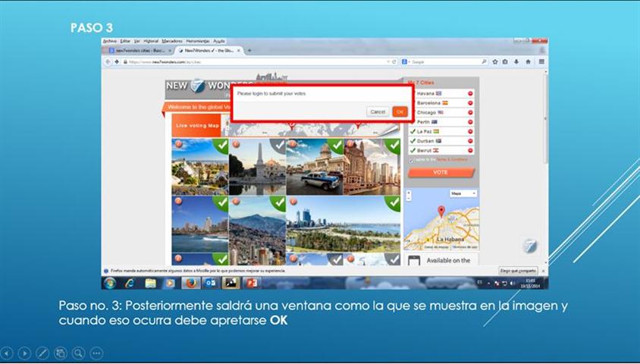The height and width of the screenshot is (364, 640).
Task: Toggle checkmark on vintage blue car photo
Action: click(x=337, y=144)
